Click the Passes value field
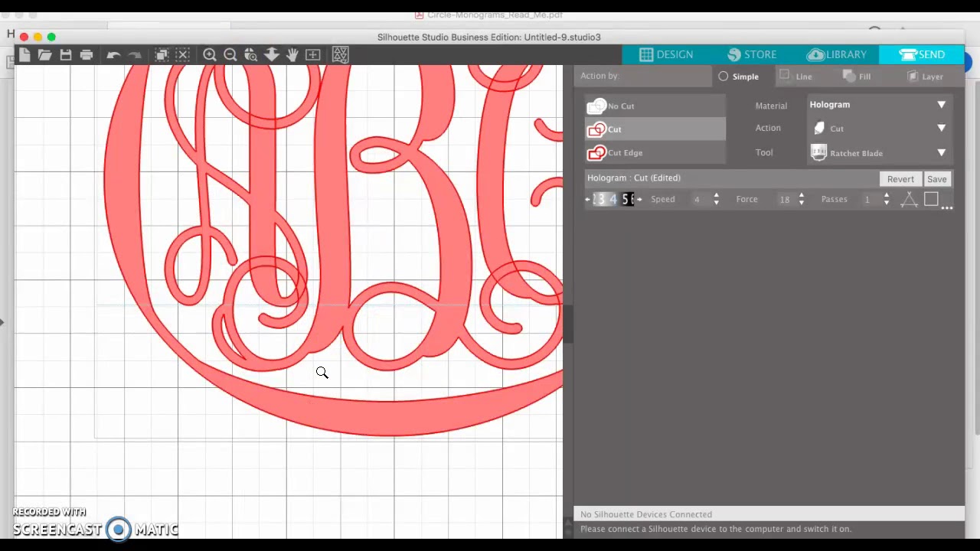 [867, 200]
